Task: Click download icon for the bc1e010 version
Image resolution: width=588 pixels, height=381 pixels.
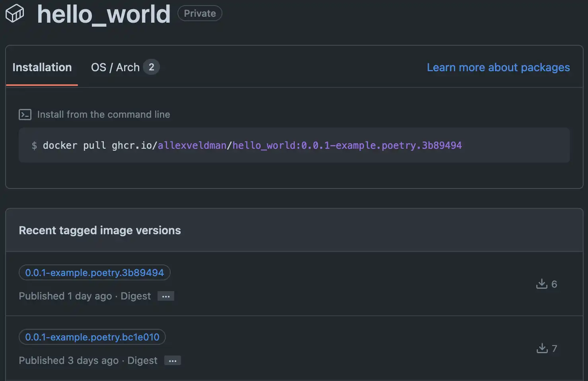Action: [x=542, y=348]
